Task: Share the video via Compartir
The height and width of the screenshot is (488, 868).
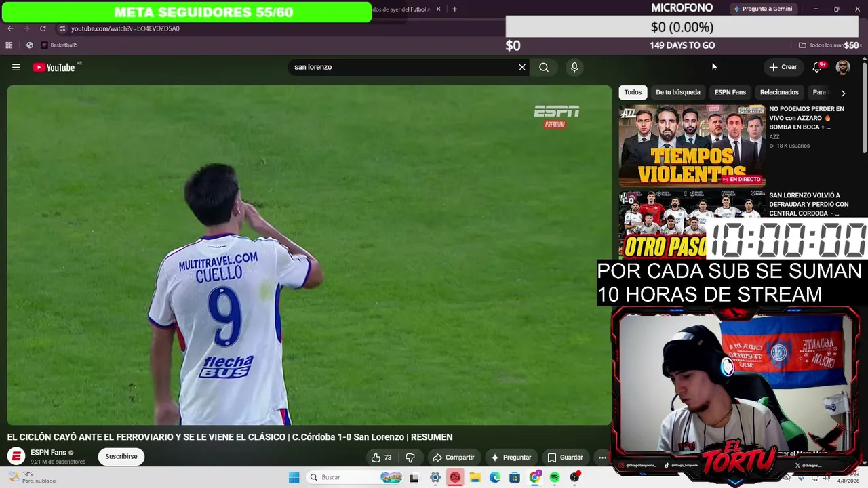Action: [453, 457]
